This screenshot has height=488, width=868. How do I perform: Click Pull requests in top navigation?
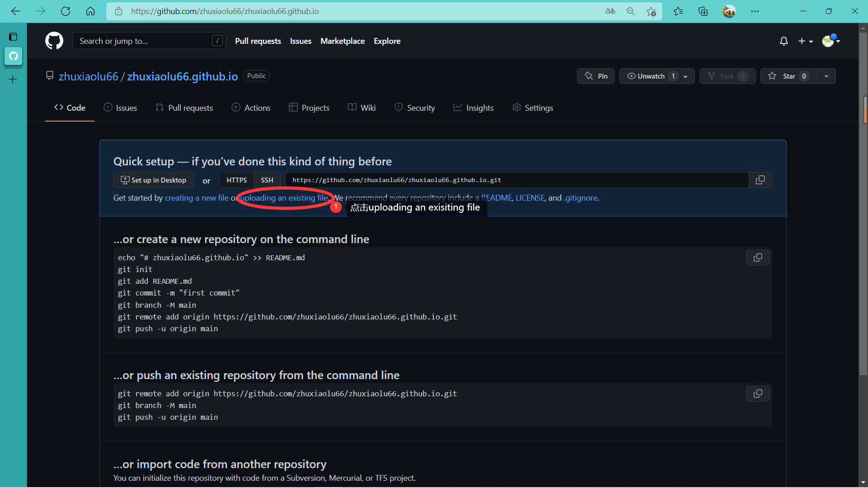click(x=258, y=41)
